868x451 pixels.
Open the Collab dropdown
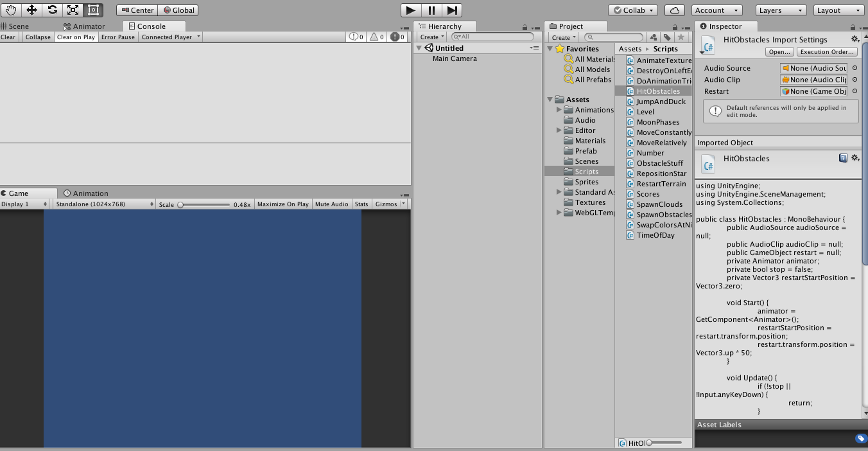click(633, 10)
